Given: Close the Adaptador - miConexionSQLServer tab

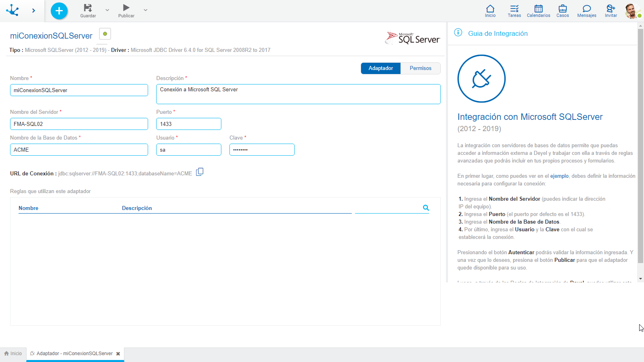Looking at the screenshot, I should click(118, 354).
